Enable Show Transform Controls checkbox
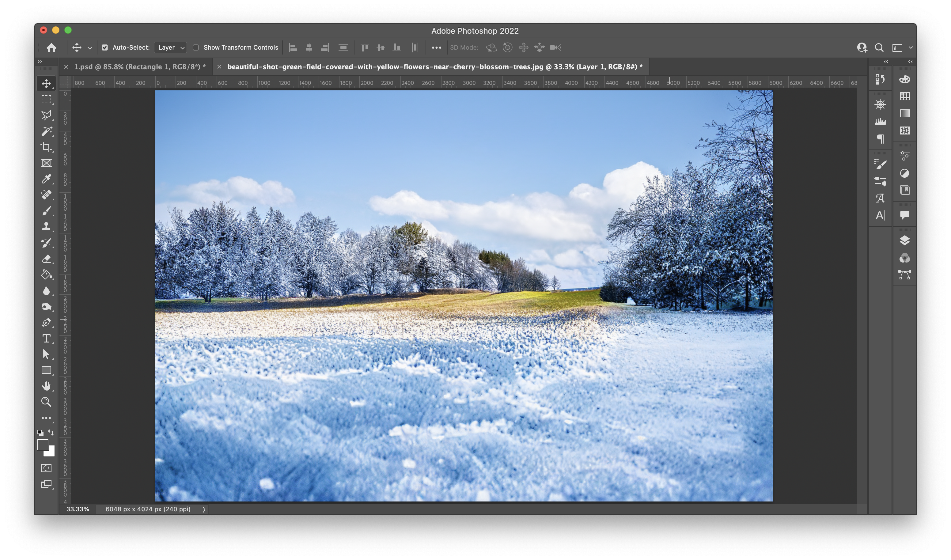 (x=196, y=47)
